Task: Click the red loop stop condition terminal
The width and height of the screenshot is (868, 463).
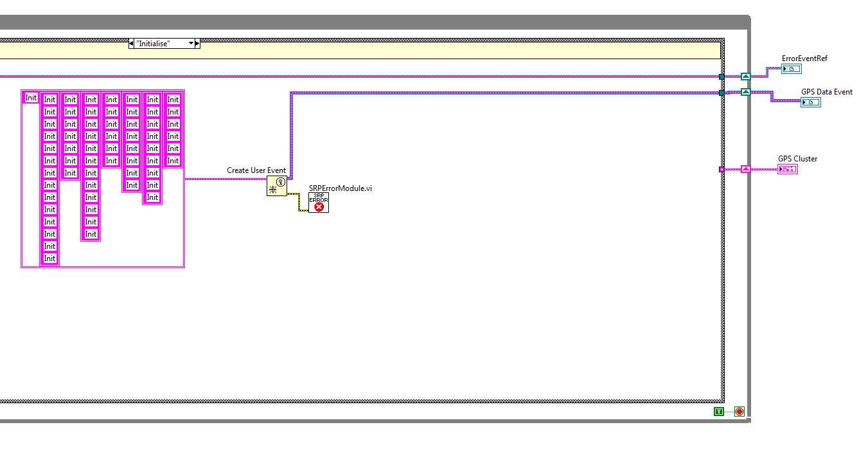Action: pos(740,412)
